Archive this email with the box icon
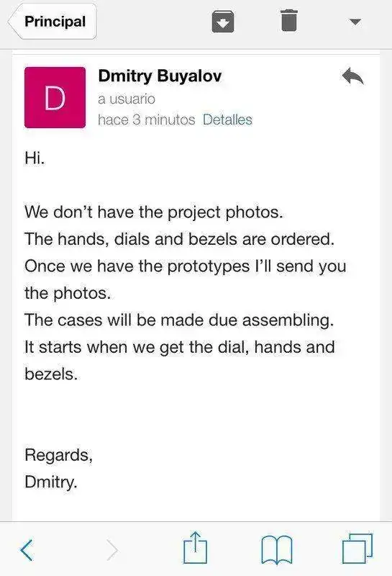The height and width of the screenshot is (576, 392). [x=223, y=22]
